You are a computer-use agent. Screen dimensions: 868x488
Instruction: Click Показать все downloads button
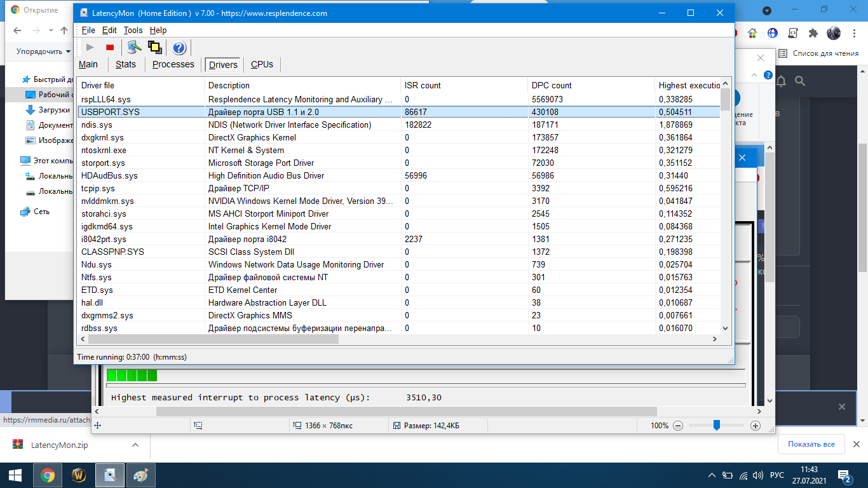[x=811, y=444]
